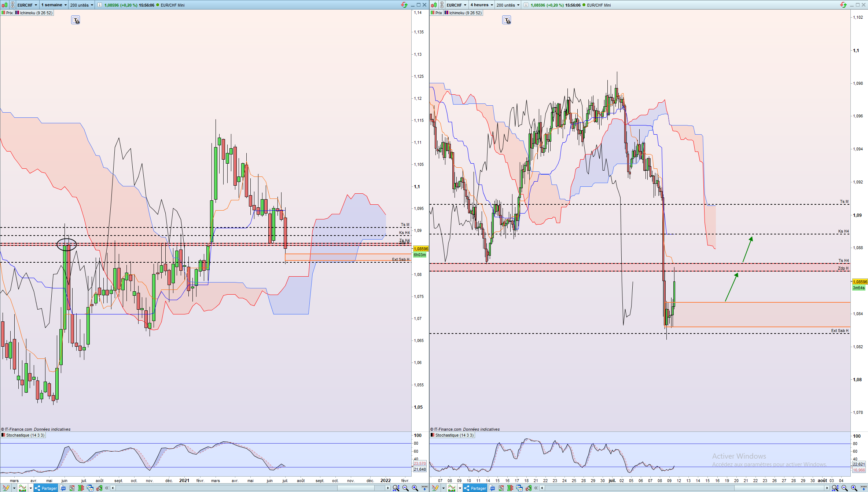
Task: Click auto-fit zoom icon in weekly chart
Action: point(396,488)
